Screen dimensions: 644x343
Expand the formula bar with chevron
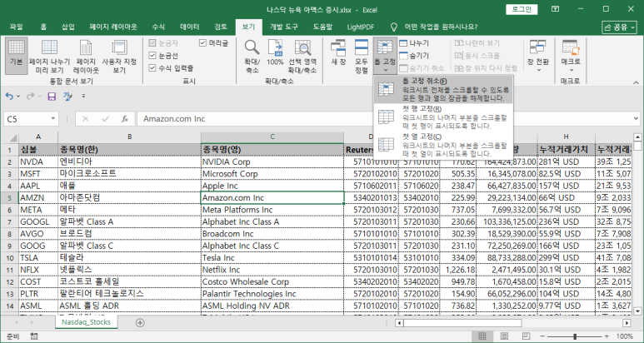(x=637, y=119)
